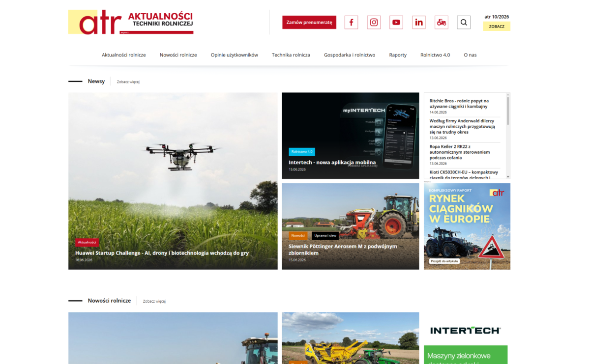590x364 pixels.
Task: Click the blue Rolnictwo 4.0 tag
Action: [302, 152]
